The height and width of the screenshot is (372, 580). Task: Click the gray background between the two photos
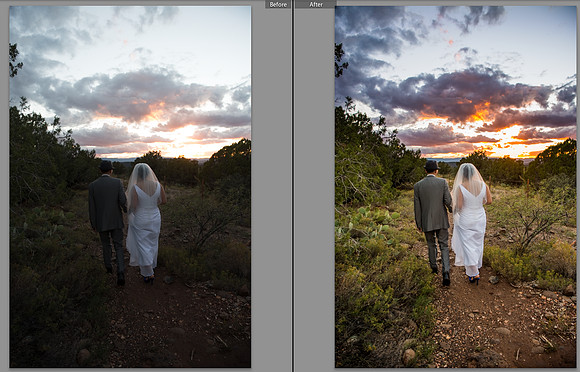tap(273, 186)
